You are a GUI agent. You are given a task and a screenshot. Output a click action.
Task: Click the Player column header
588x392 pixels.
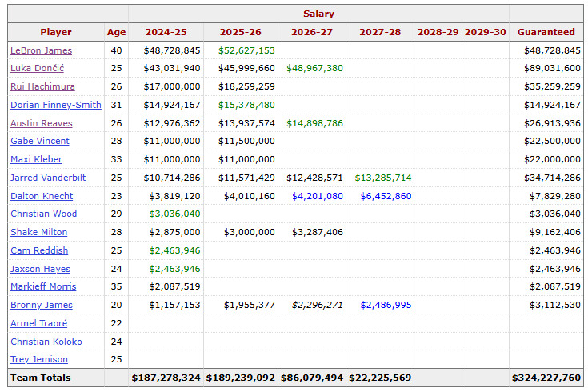click(x=56, y=32)
